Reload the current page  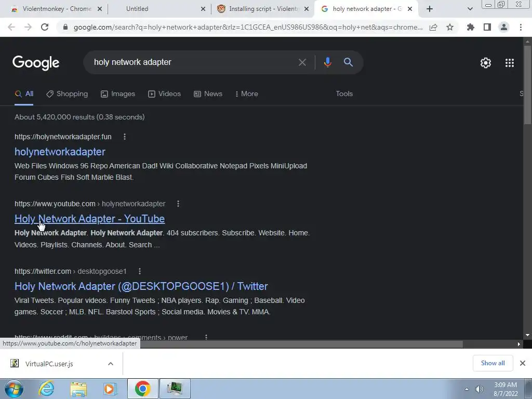[x=45, y=27]
